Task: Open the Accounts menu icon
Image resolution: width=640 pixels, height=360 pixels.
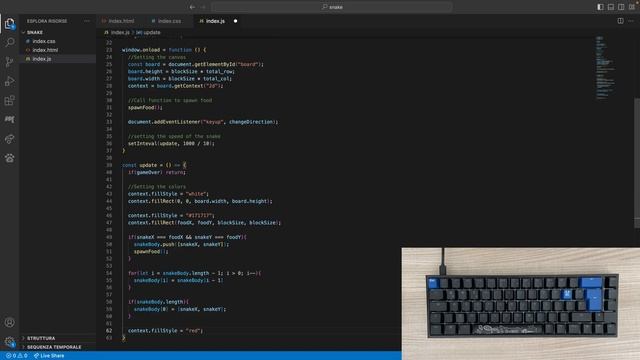Action: 10,322
